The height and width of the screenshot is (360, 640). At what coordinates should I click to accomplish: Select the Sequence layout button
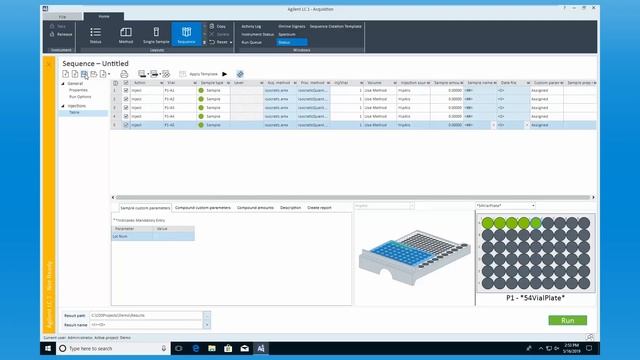187,35
